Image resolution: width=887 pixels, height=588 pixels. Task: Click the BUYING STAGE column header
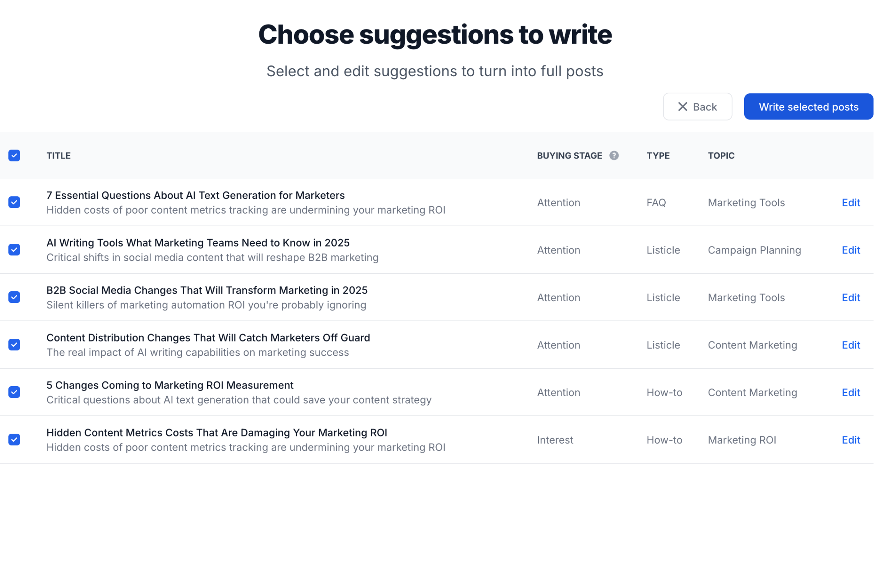click(569, 156)
